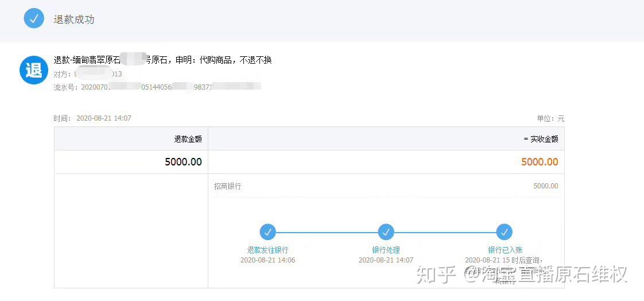
Task: Click the checkmark step above 银行已入账
Action: (505, 232)
